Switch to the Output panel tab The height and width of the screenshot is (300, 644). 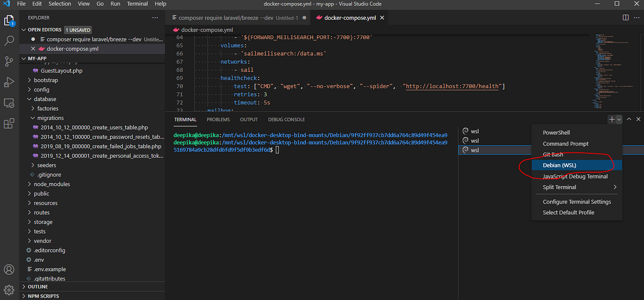(x=249, y=119)
